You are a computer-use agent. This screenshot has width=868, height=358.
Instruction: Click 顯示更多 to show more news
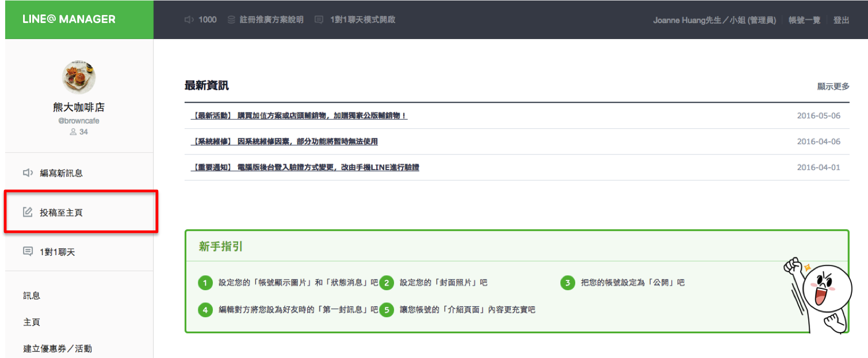[x=833, y=87]
